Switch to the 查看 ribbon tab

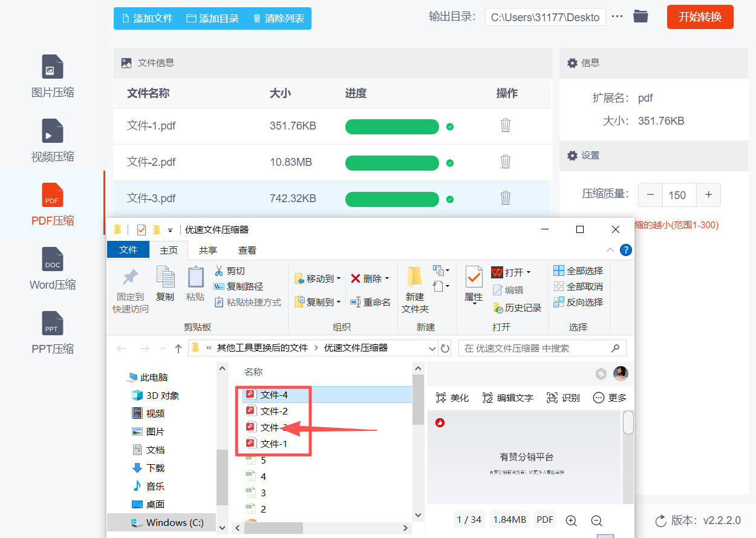(247, 250)
